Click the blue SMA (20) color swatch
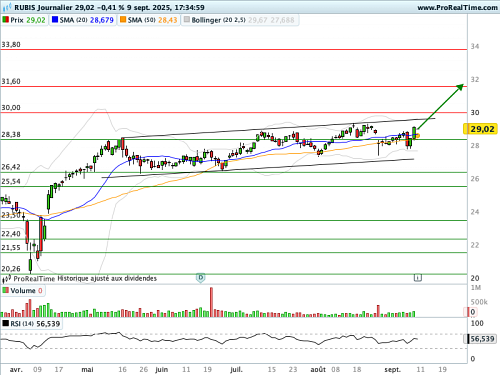This screenshot has width=500, height=375. [x=55, y=20]
